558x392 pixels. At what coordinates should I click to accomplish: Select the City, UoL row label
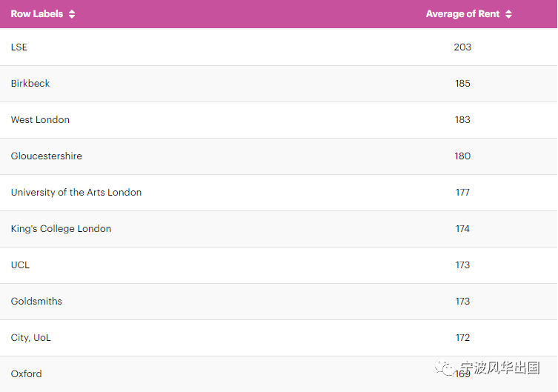pos(30,338)
